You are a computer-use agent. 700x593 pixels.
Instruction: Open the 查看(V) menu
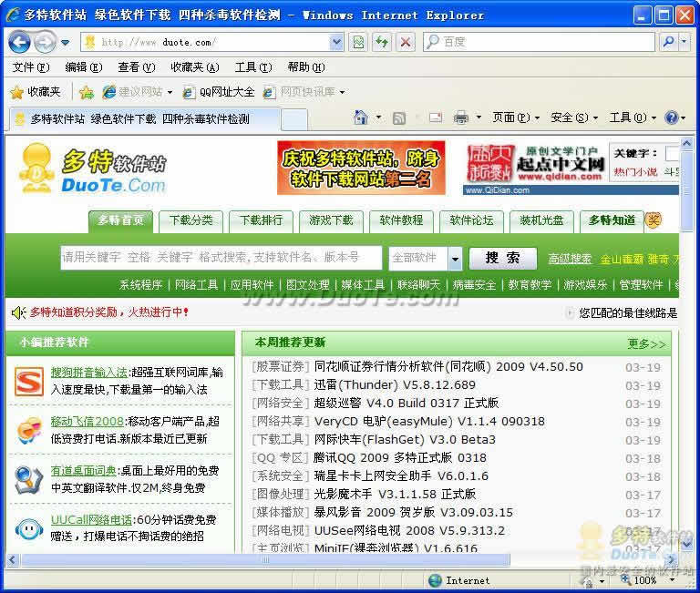click(x=136, y=67)
